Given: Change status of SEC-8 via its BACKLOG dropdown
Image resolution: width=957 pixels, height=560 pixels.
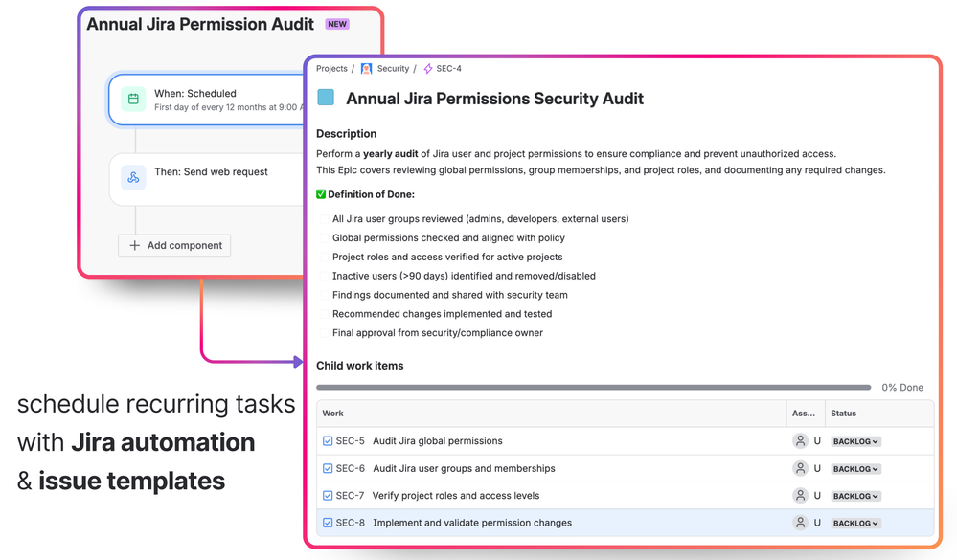Looking at the screenshot, I should pos(852,523).
